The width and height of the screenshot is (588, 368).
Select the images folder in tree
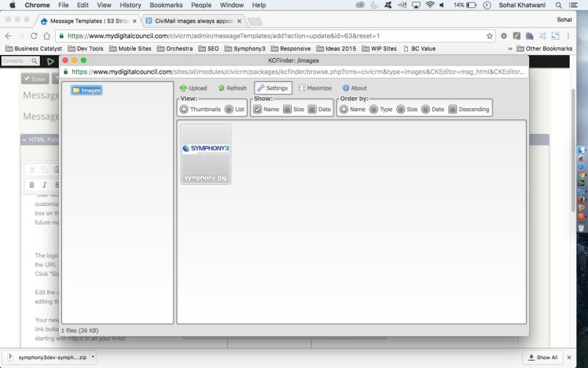tap(87, 90)
